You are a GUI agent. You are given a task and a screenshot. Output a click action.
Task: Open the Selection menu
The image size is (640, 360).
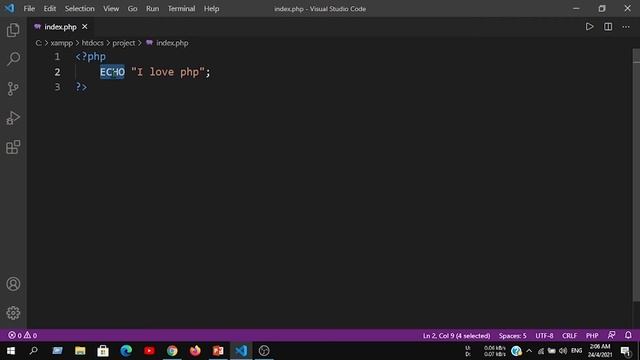tap(80, 9)
